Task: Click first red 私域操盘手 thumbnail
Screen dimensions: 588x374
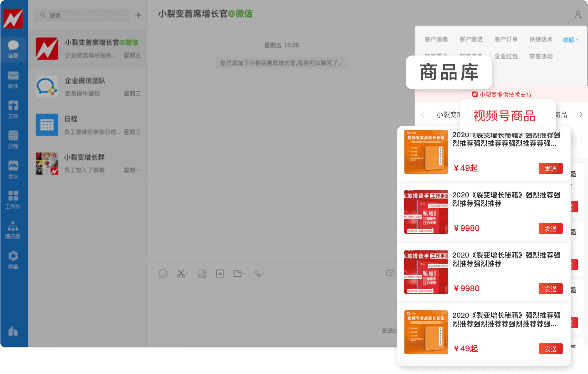Action: [x=426, y=212]
